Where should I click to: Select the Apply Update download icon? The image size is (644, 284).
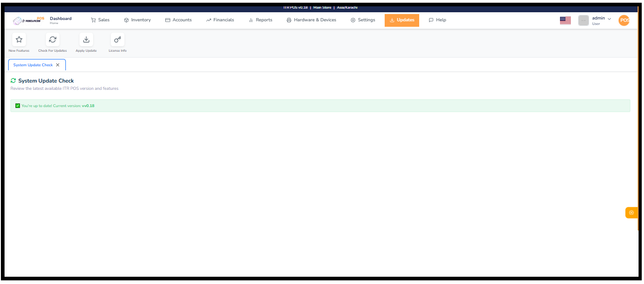[x=86, y=39]
